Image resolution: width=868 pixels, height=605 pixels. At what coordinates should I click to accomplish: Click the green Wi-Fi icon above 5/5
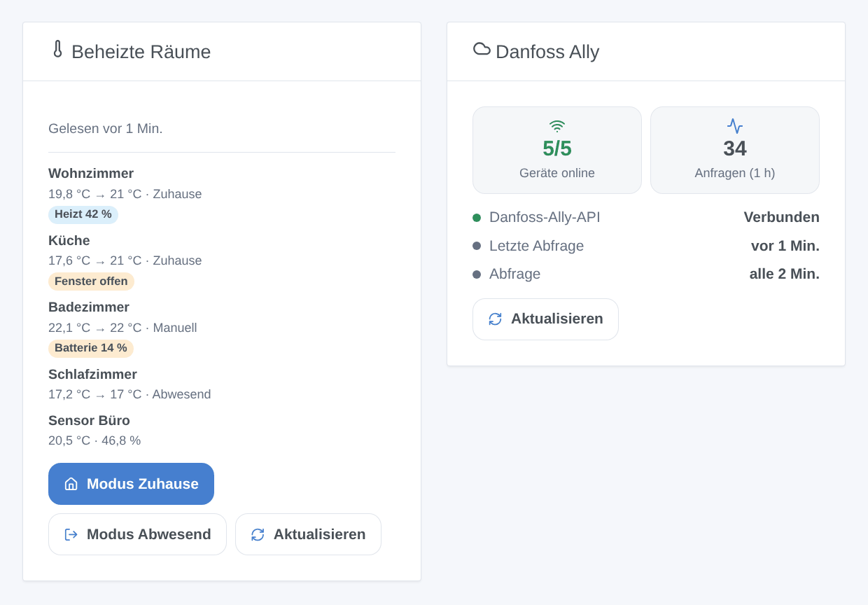pos(557,126)
